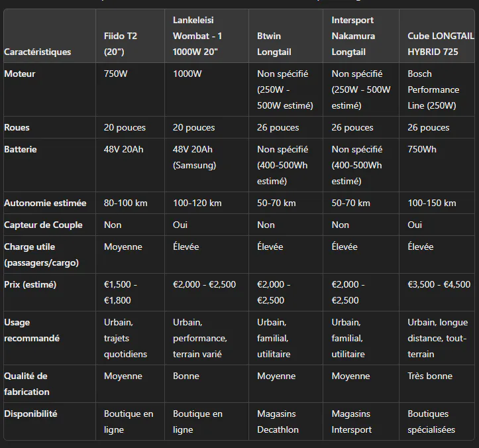Click the Roues row label
The width and height of the screenshot is (479, 448).
(17, 127)
